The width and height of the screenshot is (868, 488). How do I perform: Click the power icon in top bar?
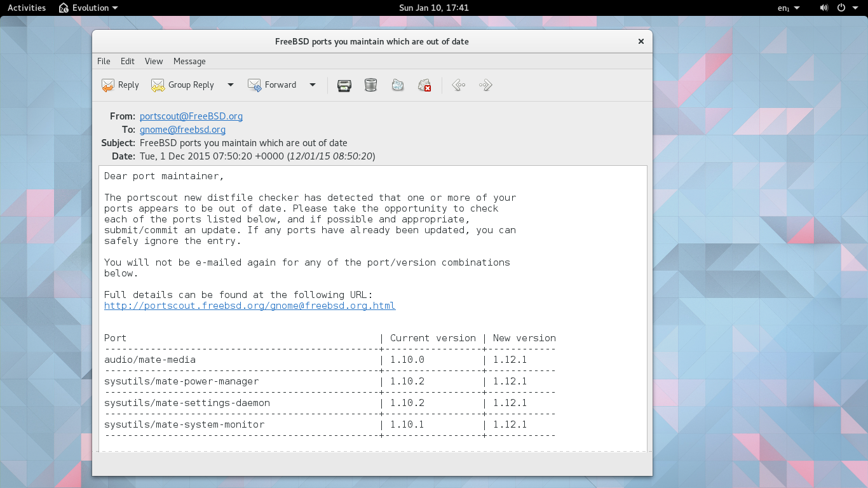(x=841, y=8)
